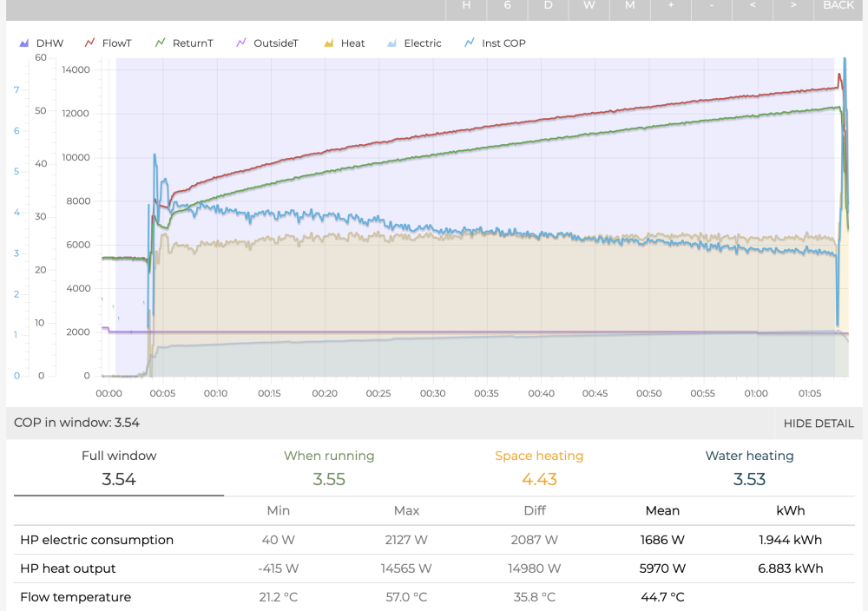Click the '44.7 °C' mean value
Screen dimensions: 868x611
pos(662,597)
